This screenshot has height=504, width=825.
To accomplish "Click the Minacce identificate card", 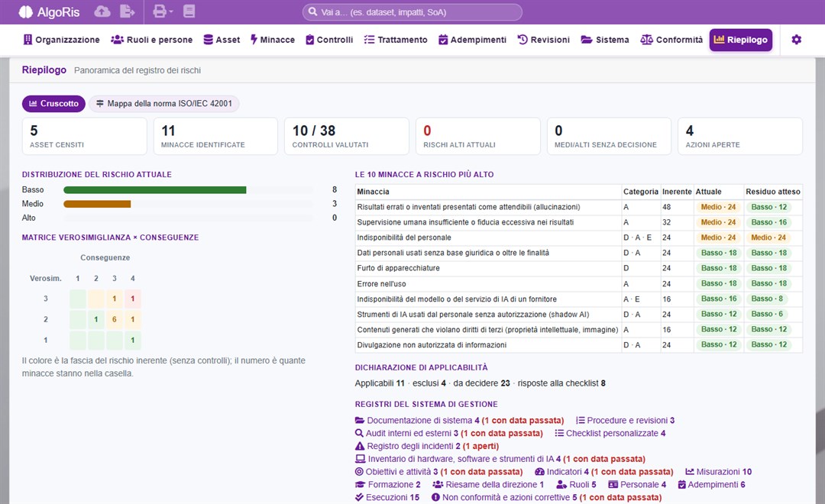I will [x=215, y=136].
